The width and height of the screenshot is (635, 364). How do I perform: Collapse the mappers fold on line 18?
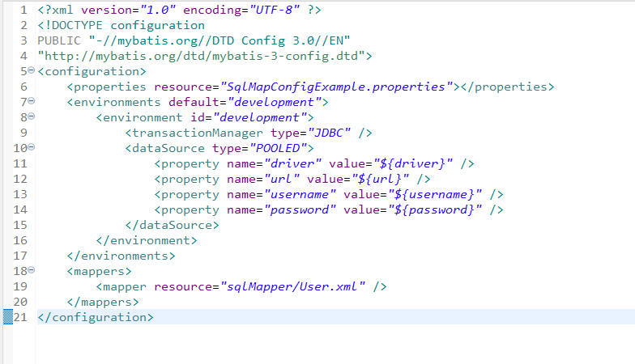[x=31, y=270]
